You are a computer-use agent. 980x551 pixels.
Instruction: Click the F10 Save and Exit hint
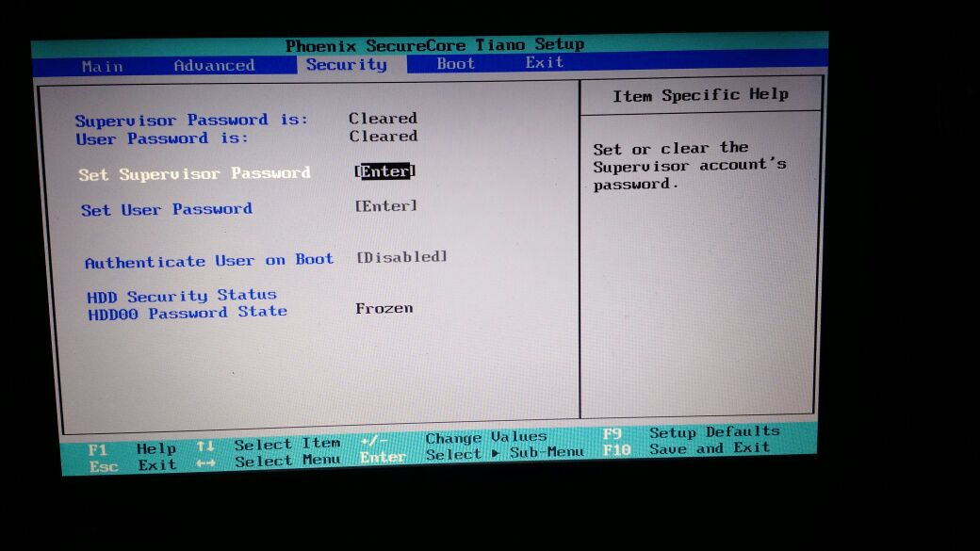(x=686, y=448)
